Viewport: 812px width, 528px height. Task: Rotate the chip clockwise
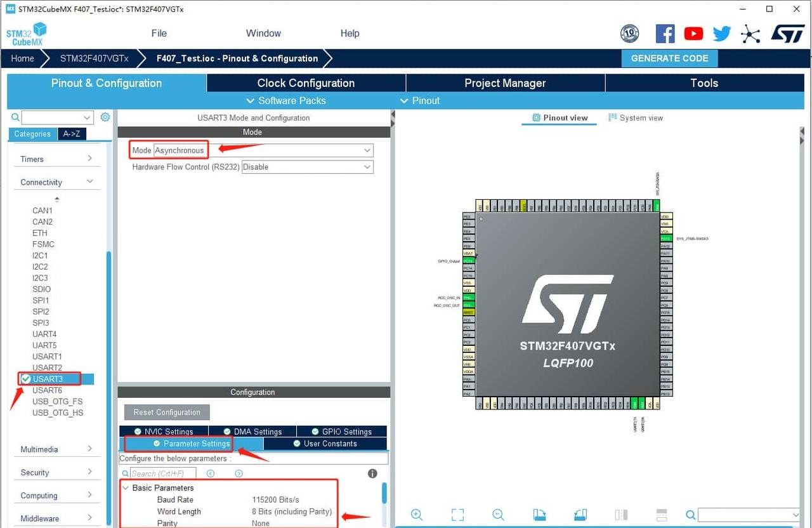click(540, 515)
